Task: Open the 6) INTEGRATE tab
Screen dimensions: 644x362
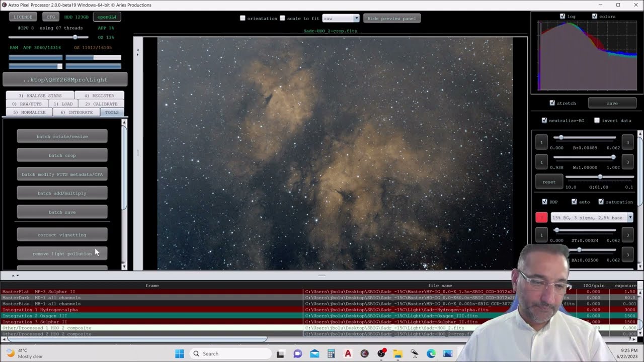Action: point(76,113)
